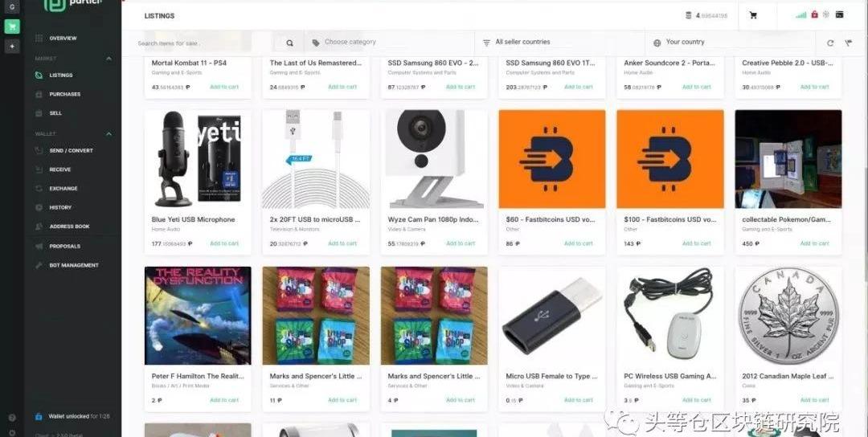Open Send / Convert wallet page
The height and width of the screenshot is (437, 868).
[71, 150]
